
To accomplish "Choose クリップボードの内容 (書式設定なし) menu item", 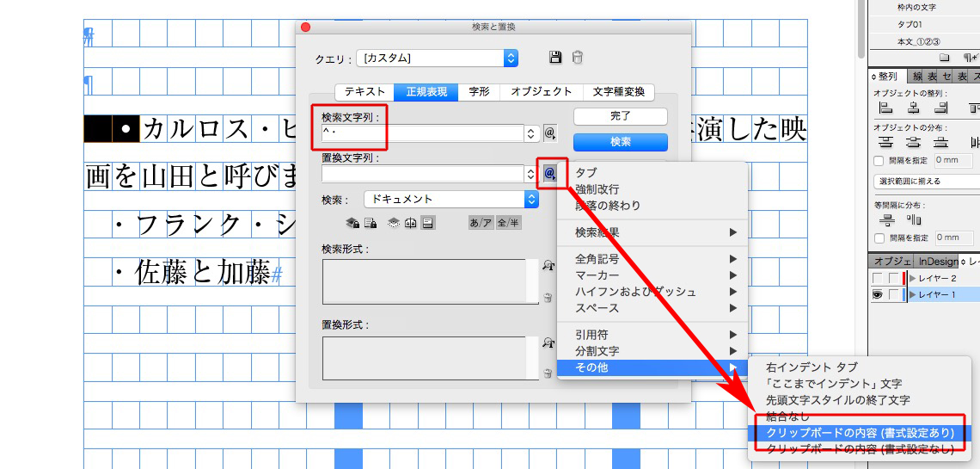I will pos(860,449).
